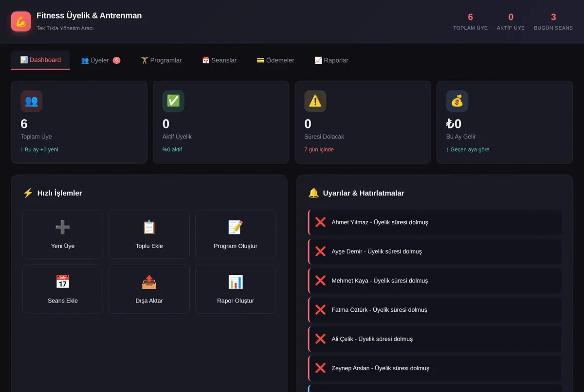Click the Bugün Seans counter in the header
The height and width of the screenshot is (392, 584).
click(x=553, y=21)
